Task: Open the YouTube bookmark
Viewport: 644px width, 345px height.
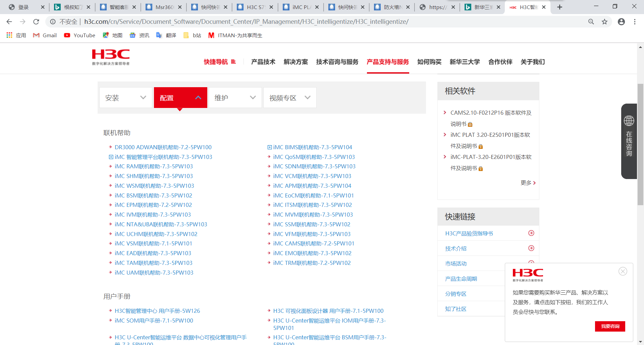Action: click(79, 35)
